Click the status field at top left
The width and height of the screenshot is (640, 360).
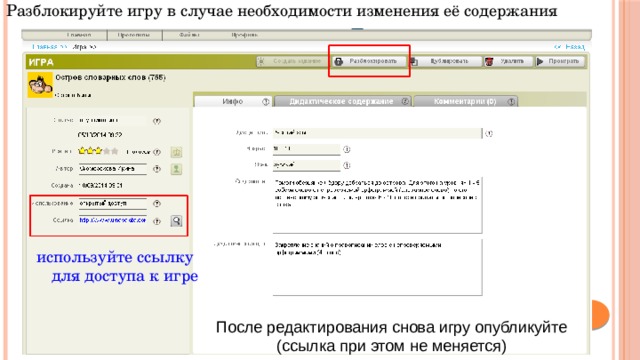tap(113, 120)
